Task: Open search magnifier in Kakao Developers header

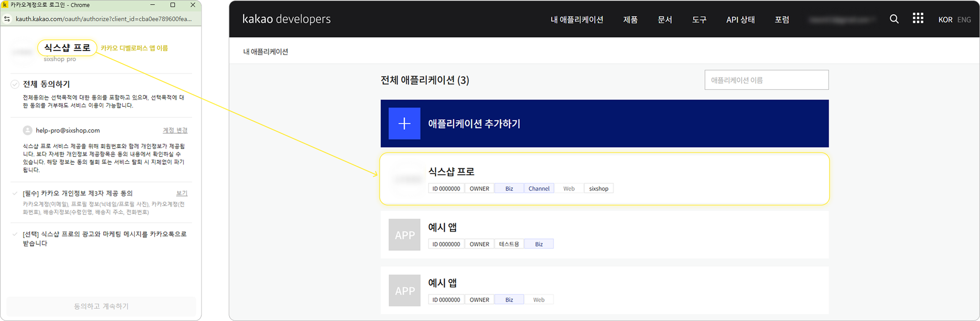Action: tap(894, 19)
